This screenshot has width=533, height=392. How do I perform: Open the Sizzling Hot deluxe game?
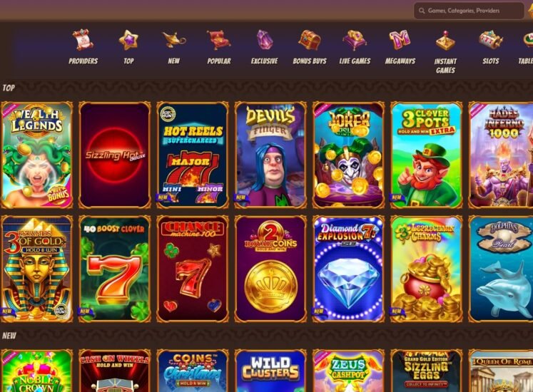point(115,155)
